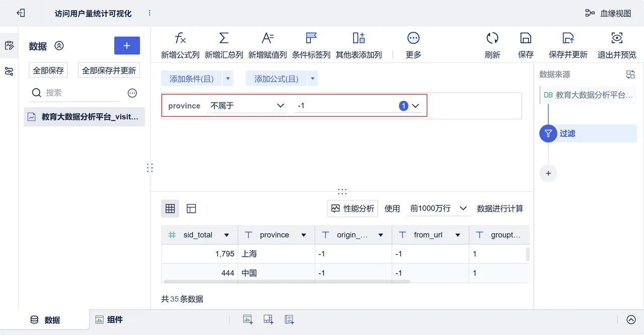Open the origin_ column header menu
644x335 pixels.
(380, 235)
